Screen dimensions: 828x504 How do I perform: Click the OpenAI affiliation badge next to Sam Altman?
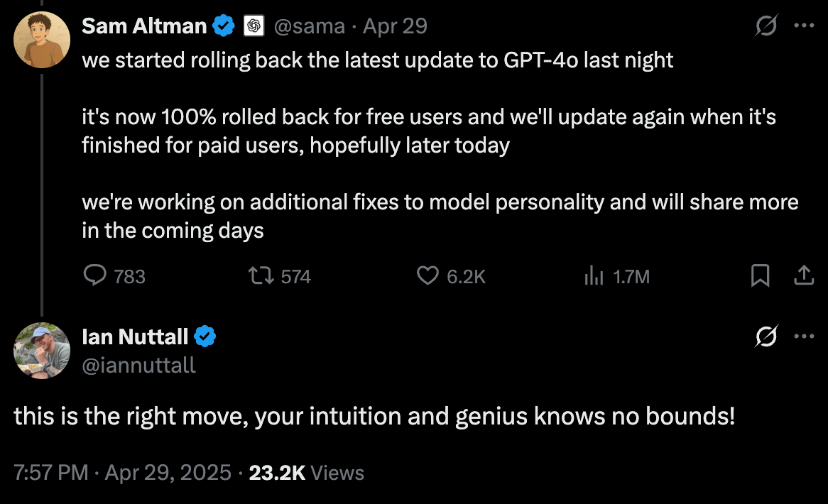[x=254, y=26]
